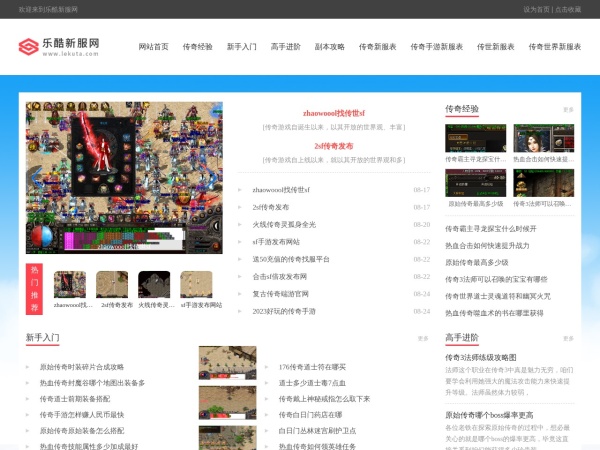The width and height of the screenshot is (600, 450).
Task: Go to 传奇手游新服表 in the navigation bar
Action: [x=437, y=47]
